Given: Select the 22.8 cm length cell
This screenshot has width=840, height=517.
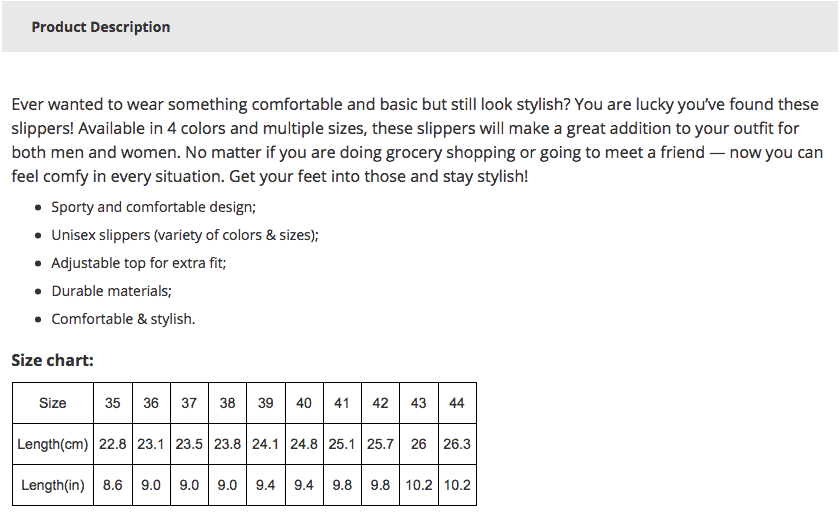Looking at the screenshot, I should 112,444.
